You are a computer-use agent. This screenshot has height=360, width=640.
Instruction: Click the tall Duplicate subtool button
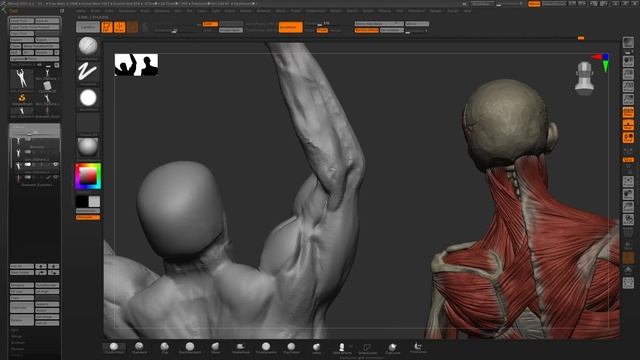22,307
